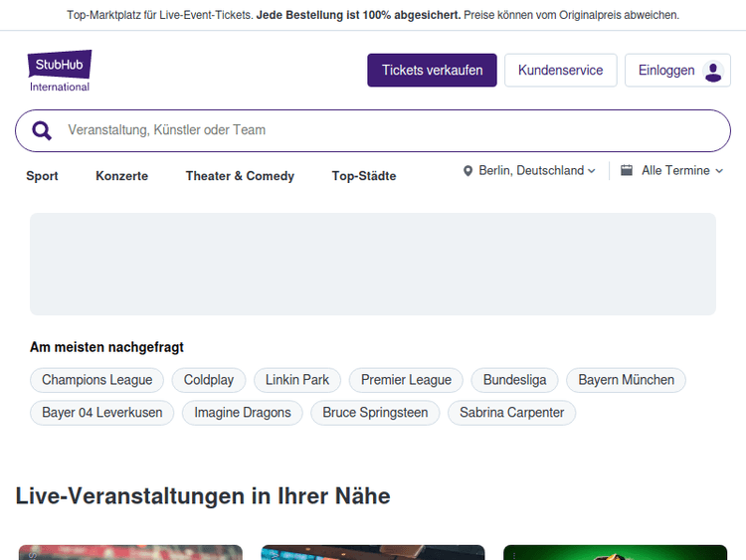Image resolution: width=746 pixels, height=560 pixels.
Task: Select the Bayern München chip
Action: click(x=626, y=380)
